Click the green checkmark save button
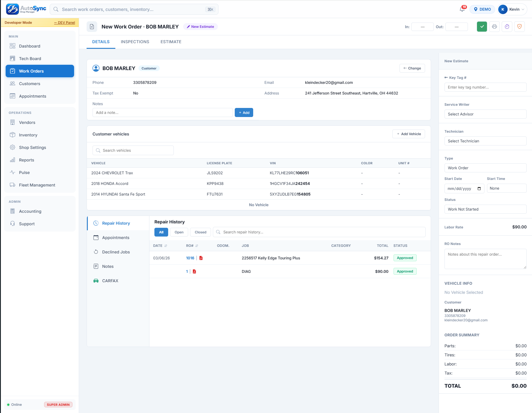 coord(482,27)
